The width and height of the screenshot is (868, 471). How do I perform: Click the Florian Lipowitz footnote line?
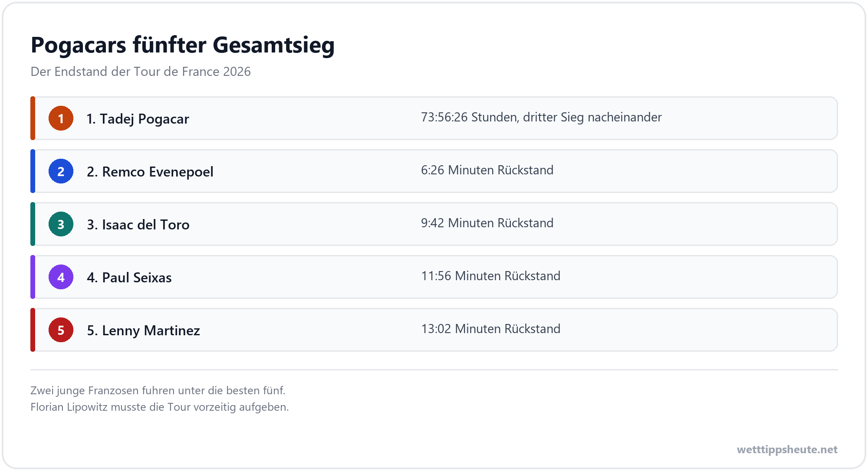(x=159, y=407)
